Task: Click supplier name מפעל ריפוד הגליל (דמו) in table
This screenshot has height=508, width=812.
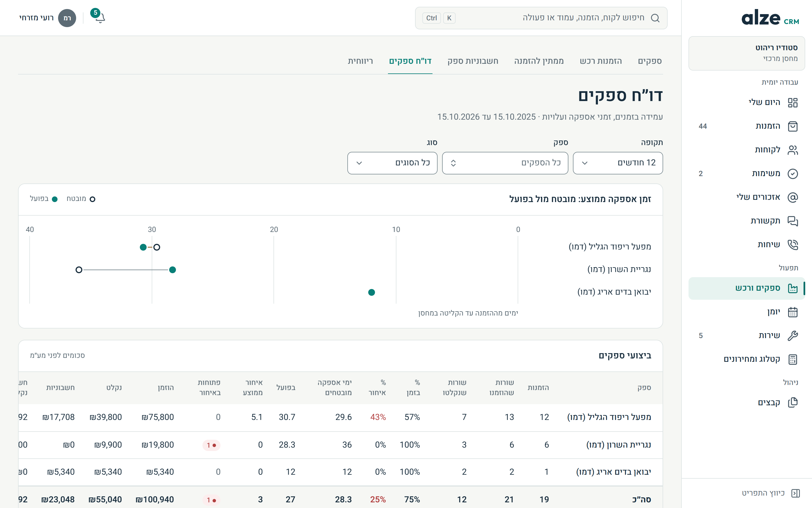Action: pyautogui.click(x=609, y=417)
